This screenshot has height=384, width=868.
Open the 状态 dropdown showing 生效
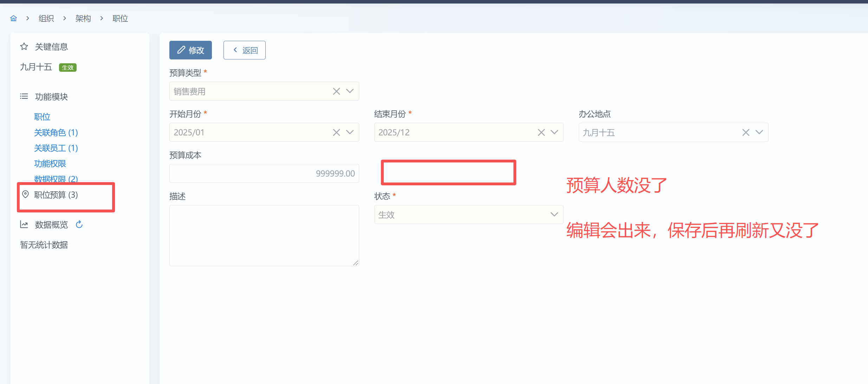tap(468, 215)
